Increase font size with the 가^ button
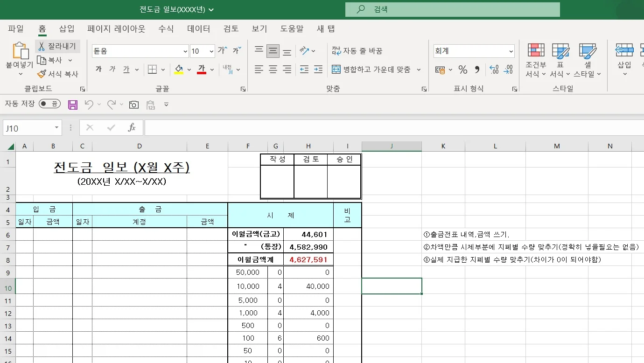The height and width of the screenshot is (363, 644). pos(223,50)
